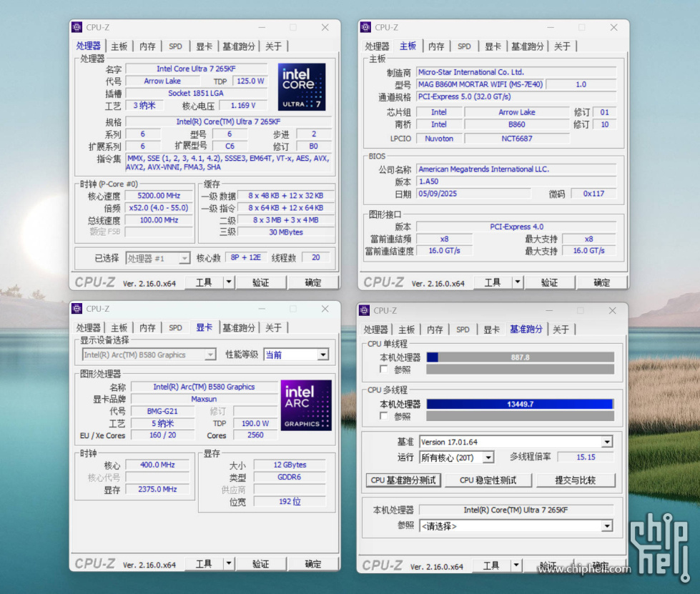This screenshot has width=700, height=594.
Task: Click CPU 稳定性测试 button
Action: click(x=488, y=480)
